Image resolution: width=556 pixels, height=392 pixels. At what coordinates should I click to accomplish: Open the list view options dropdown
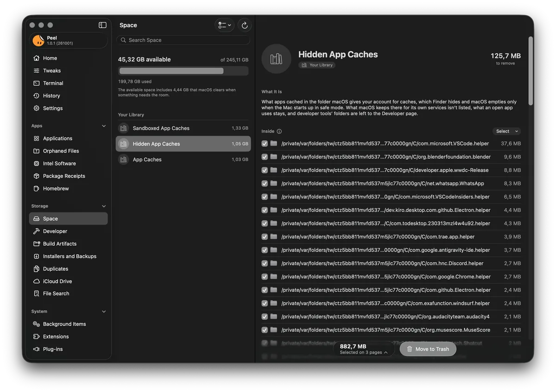225,25
